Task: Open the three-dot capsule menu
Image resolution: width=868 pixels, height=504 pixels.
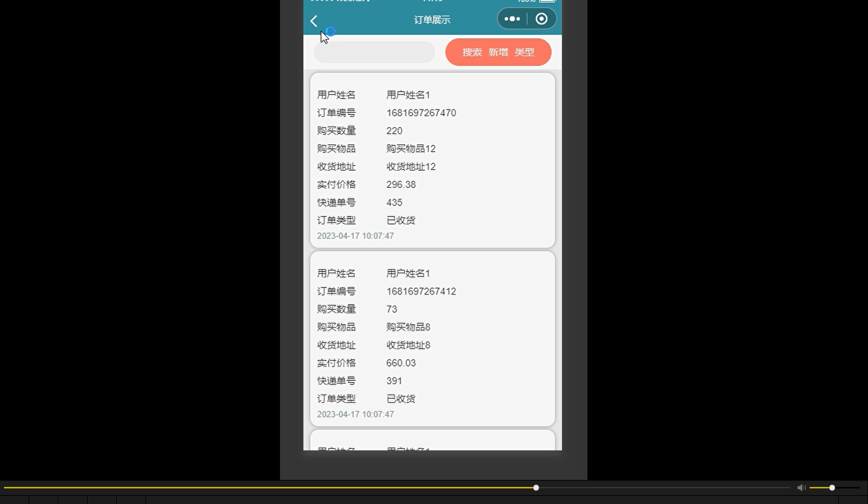Action: point(511,18)
